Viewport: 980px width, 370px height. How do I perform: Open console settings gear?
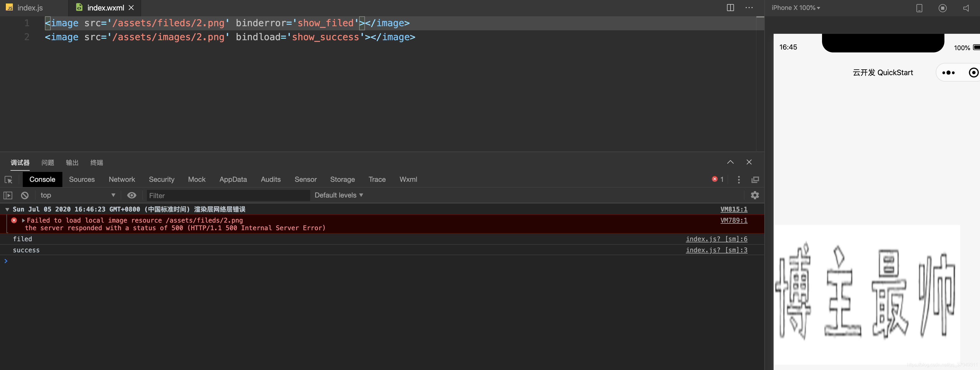(x=755, y=195)
